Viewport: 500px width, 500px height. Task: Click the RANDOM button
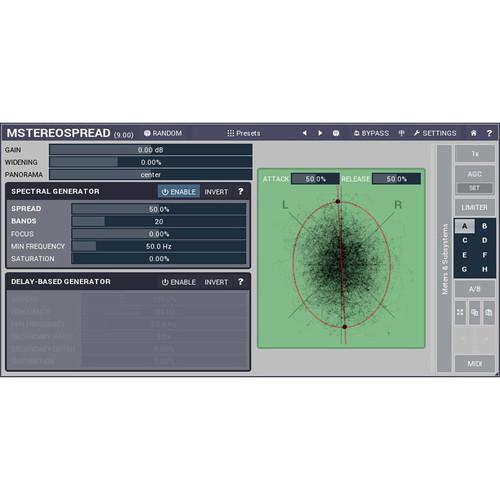coord(163,133)
